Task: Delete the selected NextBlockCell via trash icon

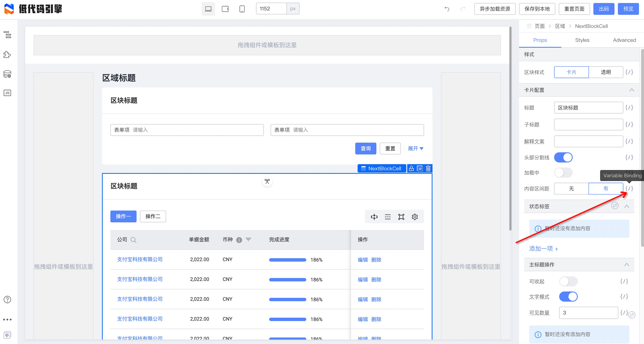Action: coord(428,168)
